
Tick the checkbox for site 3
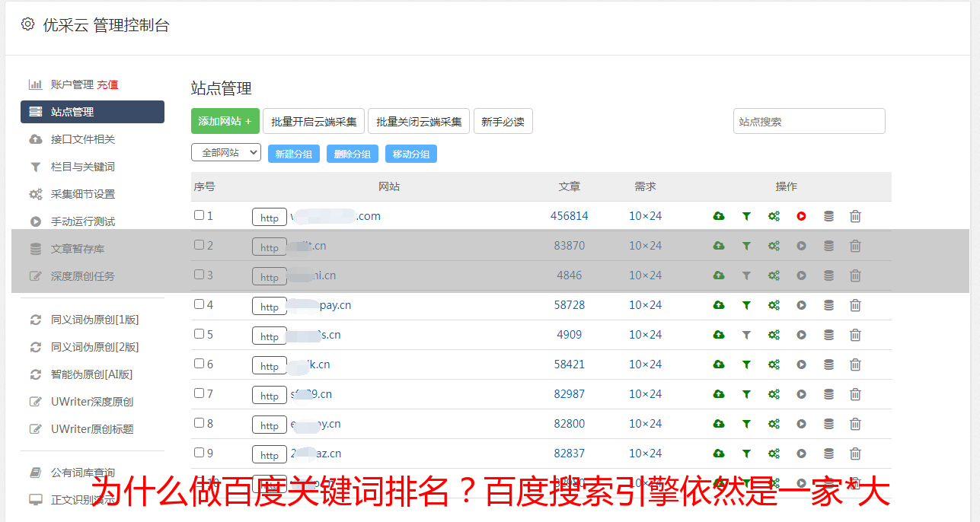pos(199,275)
